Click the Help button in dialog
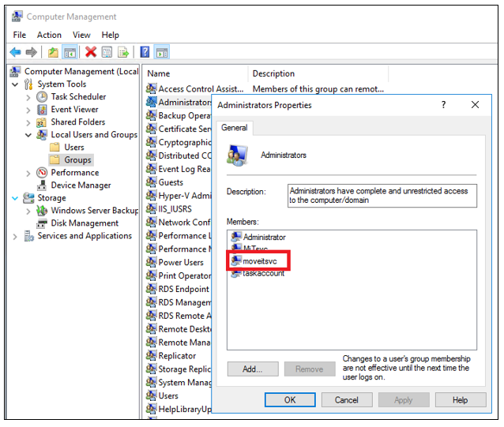Screen dimensions: 504x427 pos(461,400)
